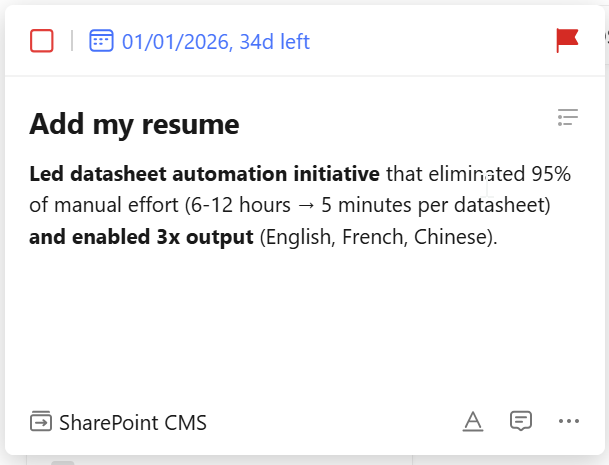Click the calendar icon beside due date

pyautogui.click(x=101, y=41)
